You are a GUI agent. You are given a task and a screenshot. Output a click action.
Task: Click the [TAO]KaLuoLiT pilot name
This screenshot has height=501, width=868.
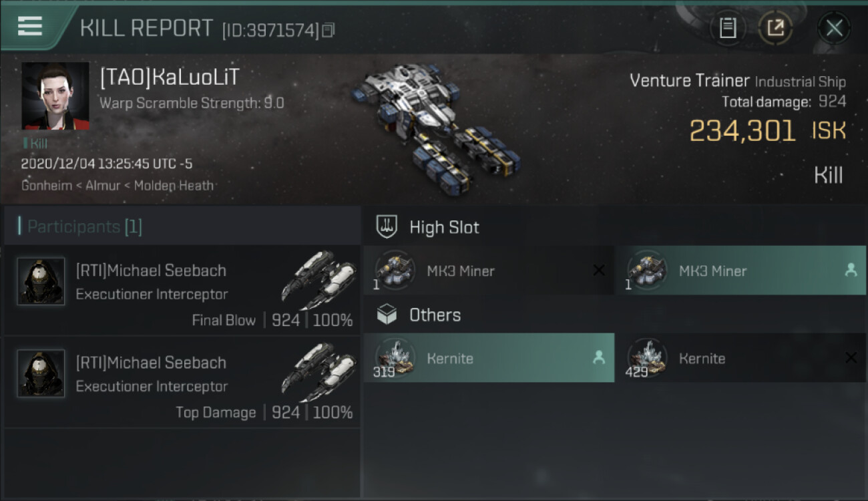pos(170,78)
